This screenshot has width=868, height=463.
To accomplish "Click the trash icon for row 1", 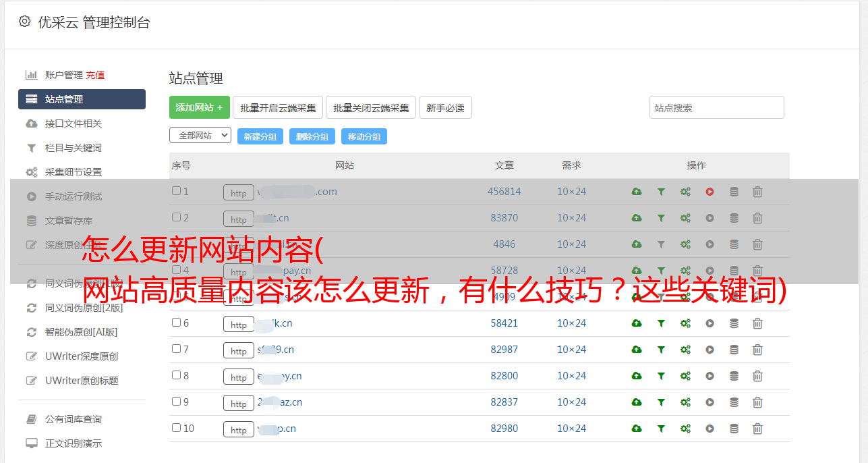I will (757, 192).
